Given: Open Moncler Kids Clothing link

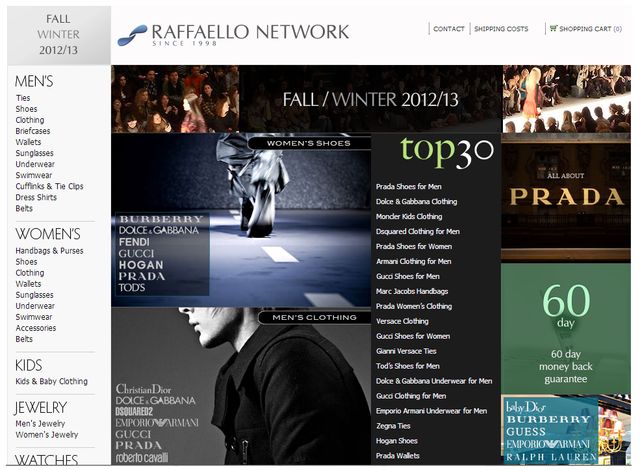Looking at the screenshot, I should tap(409, 216).
